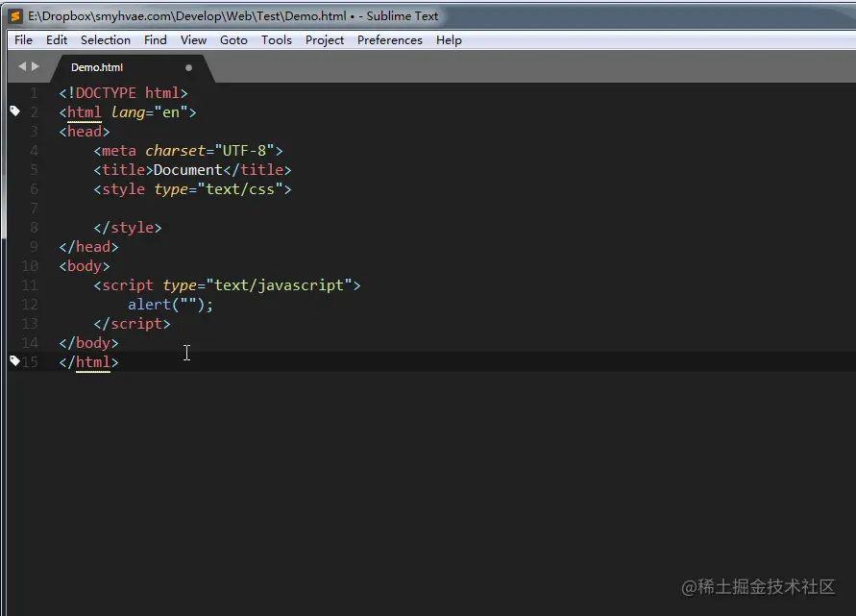This screenshot has width=856, height=616.
Task: Click the bookmark marker on line 2
Action: pyautogui.click(x=14, y=111)
